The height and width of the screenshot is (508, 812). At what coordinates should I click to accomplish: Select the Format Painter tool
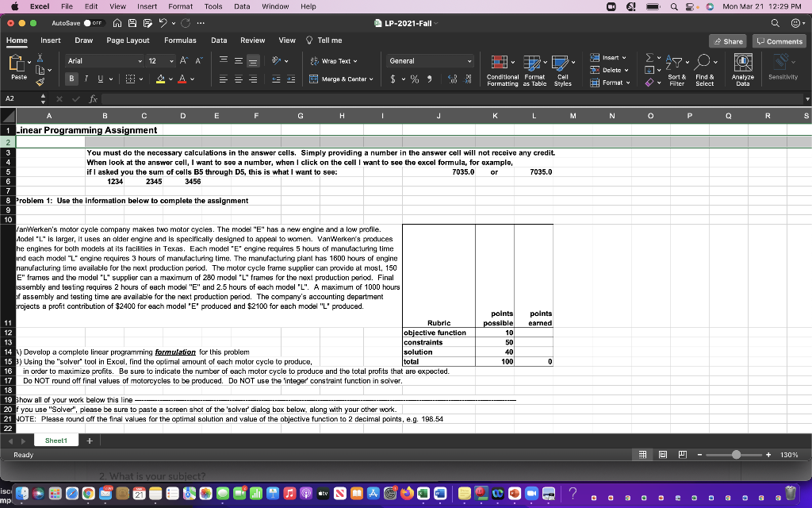(x=39, y=80)
